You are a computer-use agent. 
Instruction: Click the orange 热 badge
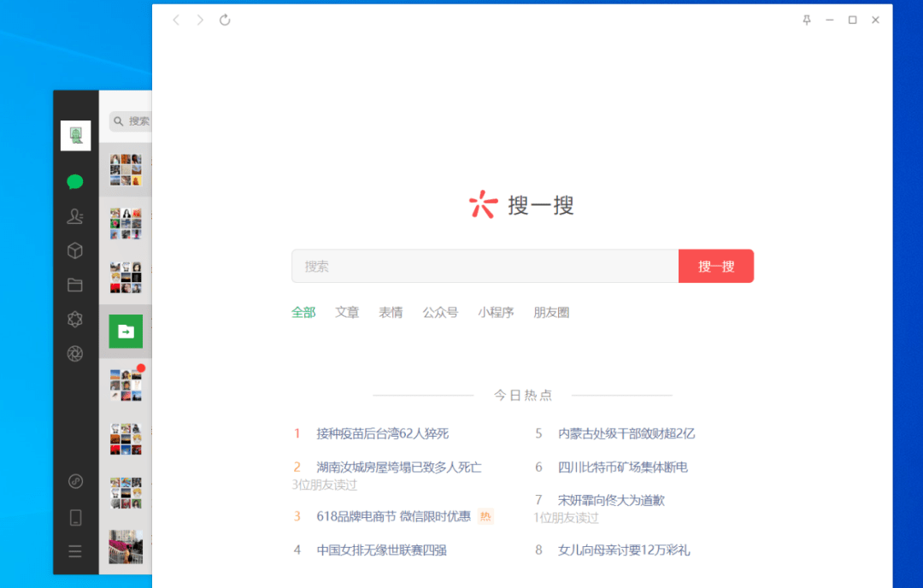click(485, 516)
